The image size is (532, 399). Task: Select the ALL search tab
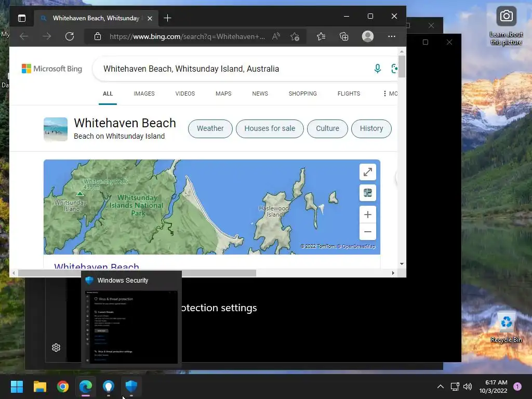(x=108, y=94)
